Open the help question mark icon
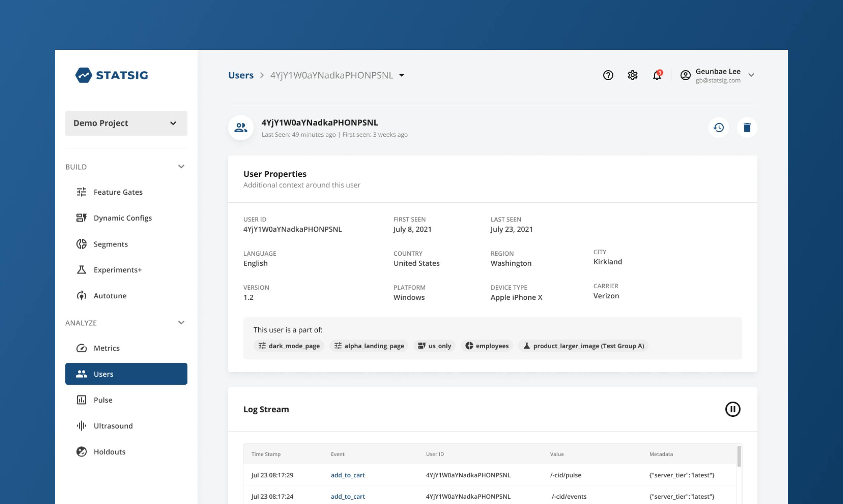Image resolution: width=843 pixels, height=504 pixels. coord(608,75)
